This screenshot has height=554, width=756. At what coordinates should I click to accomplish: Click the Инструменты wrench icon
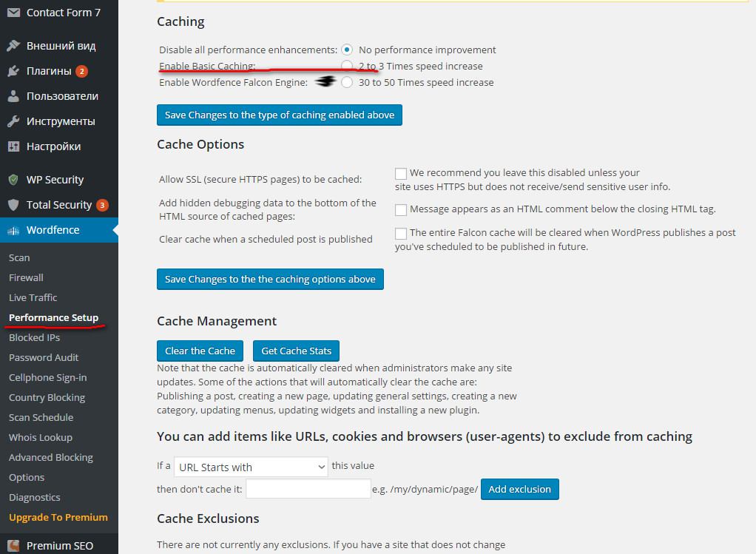pyautogui.click(x=13, y=121)
